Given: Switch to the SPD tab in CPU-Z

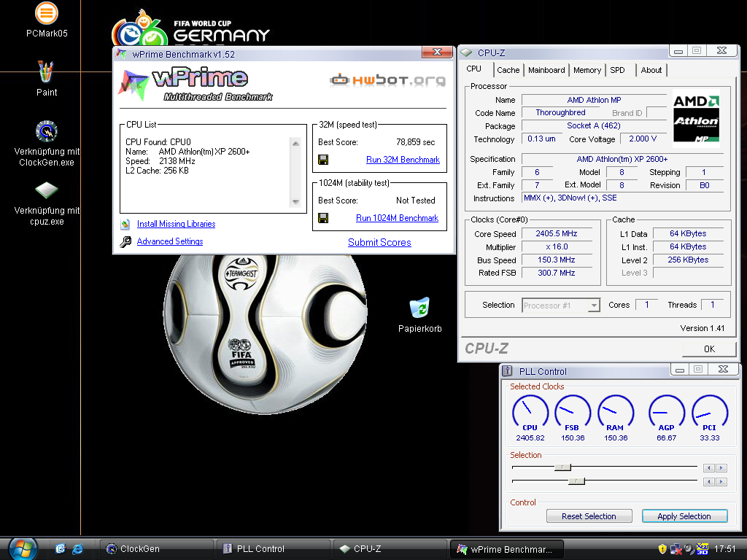Looking at the screenshot, I should [617, 71].
